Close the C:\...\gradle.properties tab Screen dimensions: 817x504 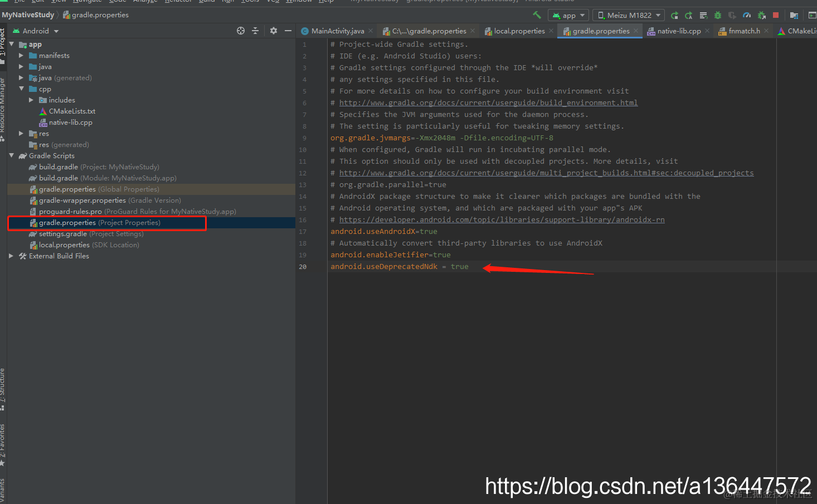[x=473, y=31]
